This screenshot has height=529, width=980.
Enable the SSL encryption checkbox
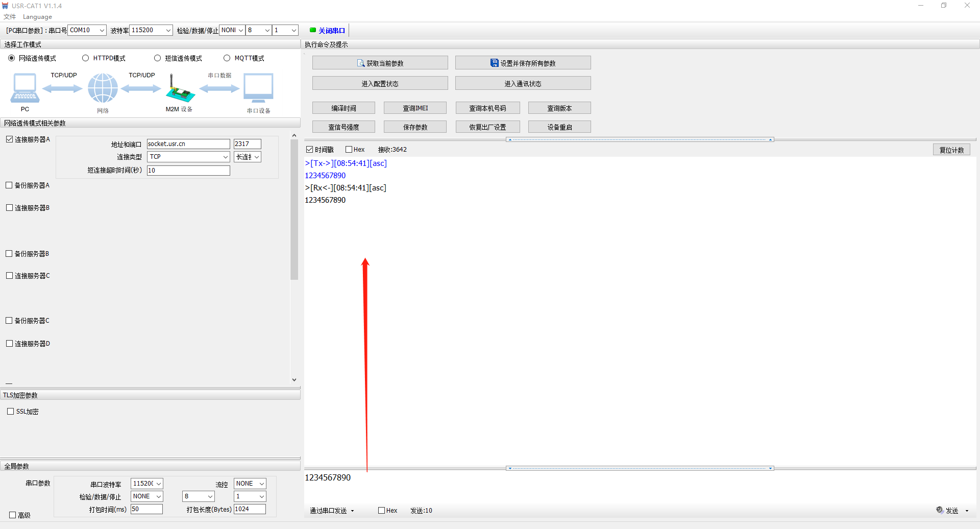point(11,412)
